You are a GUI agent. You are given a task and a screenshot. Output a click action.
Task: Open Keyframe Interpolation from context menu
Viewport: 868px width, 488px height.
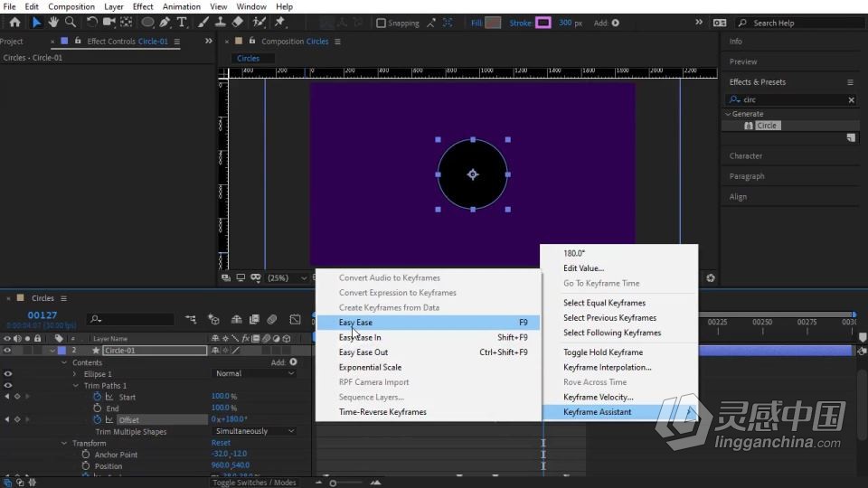618,367
